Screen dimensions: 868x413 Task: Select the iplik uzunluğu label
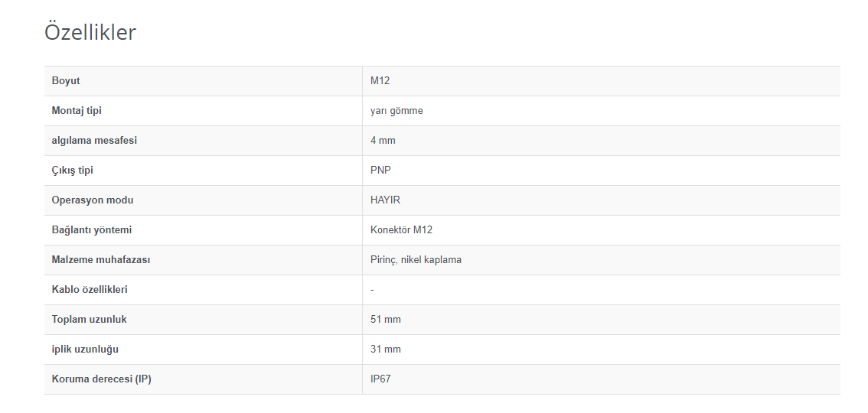85,350
